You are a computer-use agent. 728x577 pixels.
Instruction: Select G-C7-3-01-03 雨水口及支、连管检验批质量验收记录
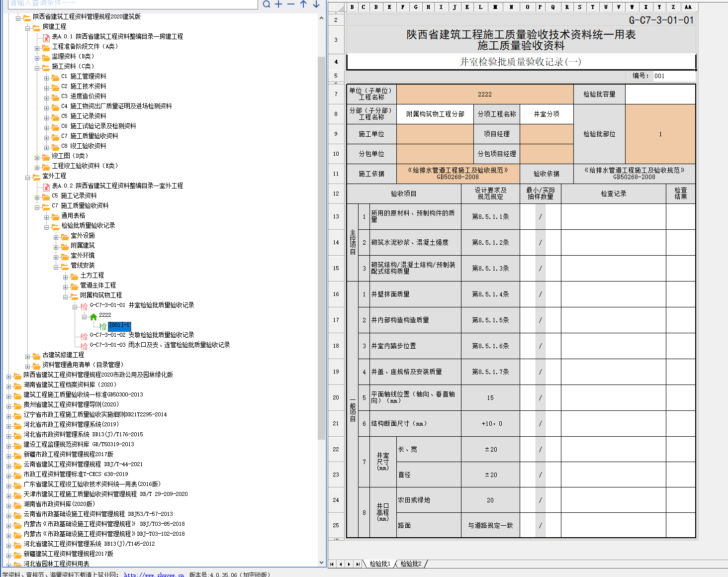pyautogui.click(x=160, y=345)
